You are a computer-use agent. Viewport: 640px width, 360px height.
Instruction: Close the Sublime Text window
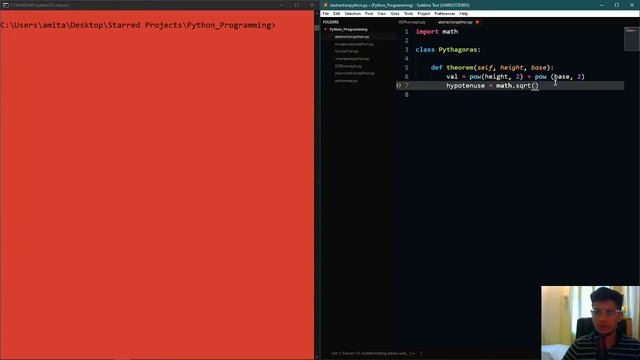tap(632, 5)
